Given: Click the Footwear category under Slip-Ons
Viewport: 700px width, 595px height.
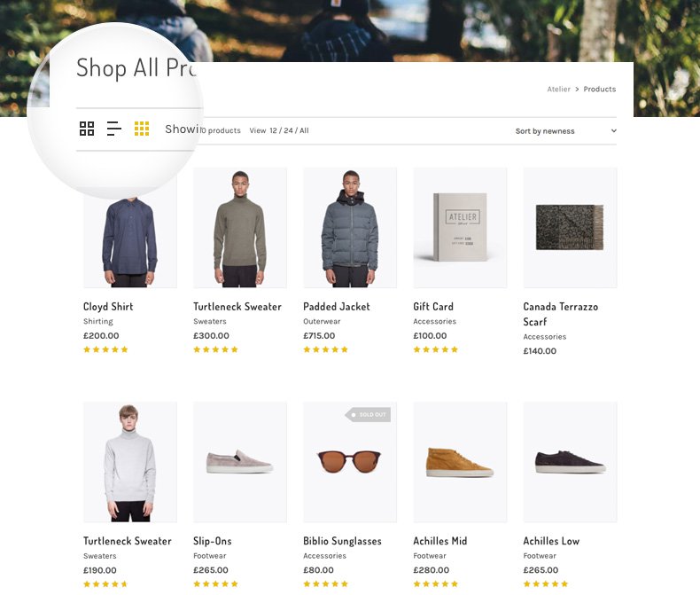Looking at the screenshot, I should tap(210, 556).
